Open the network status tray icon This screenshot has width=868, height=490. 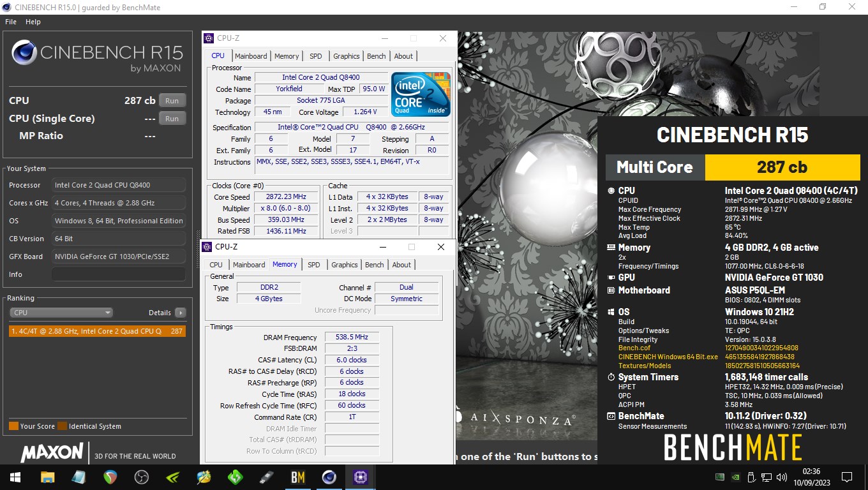point(767,477)
